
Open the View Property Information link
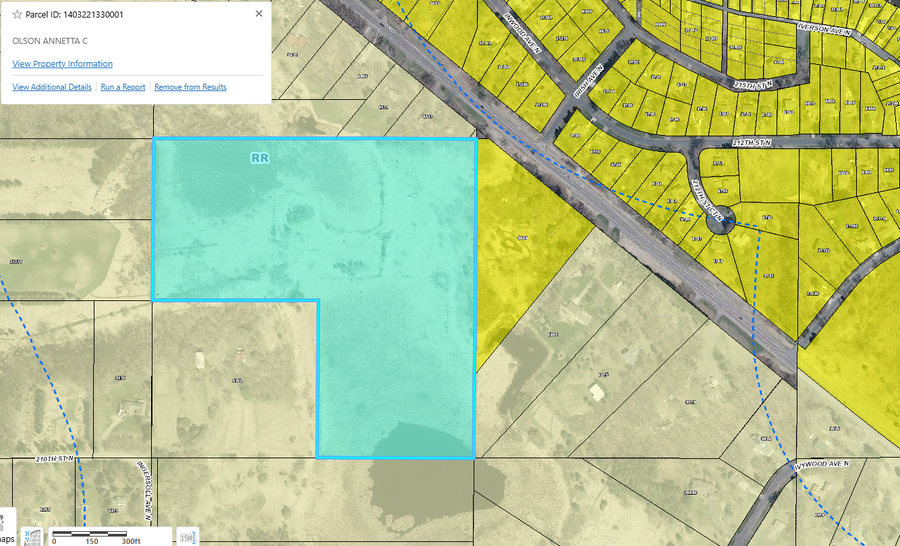62,64
